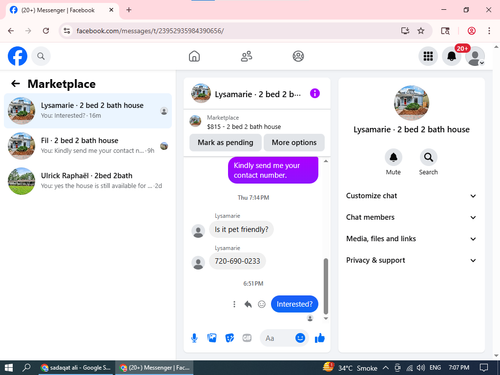Open three-dot more menu beside Interested message

[234, 304]
